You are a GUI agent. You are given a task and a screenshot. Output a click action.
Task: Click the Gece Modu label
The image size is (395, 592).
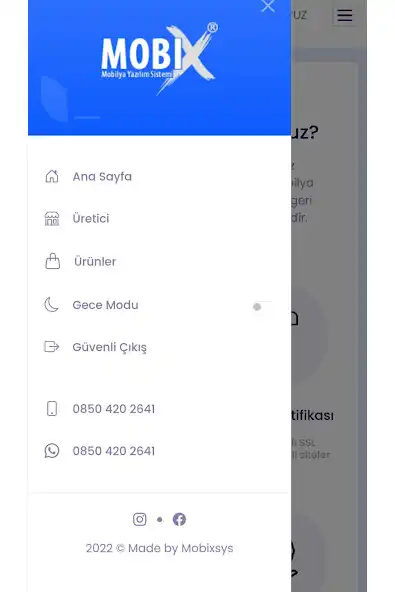coord(105,305)
